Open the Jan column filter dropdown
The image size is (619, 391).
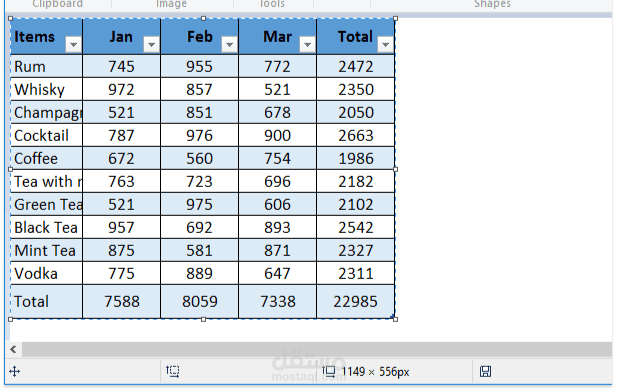click(x=151, y=45)
